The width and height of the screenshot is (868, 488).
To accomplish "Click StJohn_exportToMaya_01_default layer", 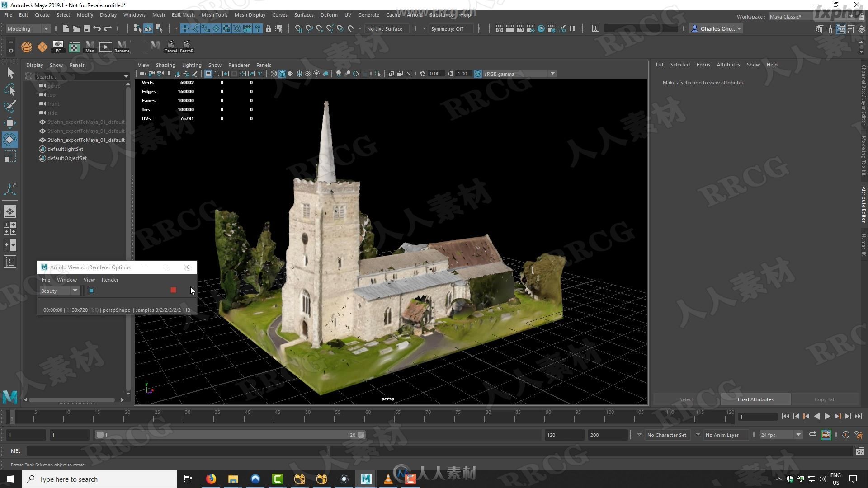I will [x=85, y=140].
